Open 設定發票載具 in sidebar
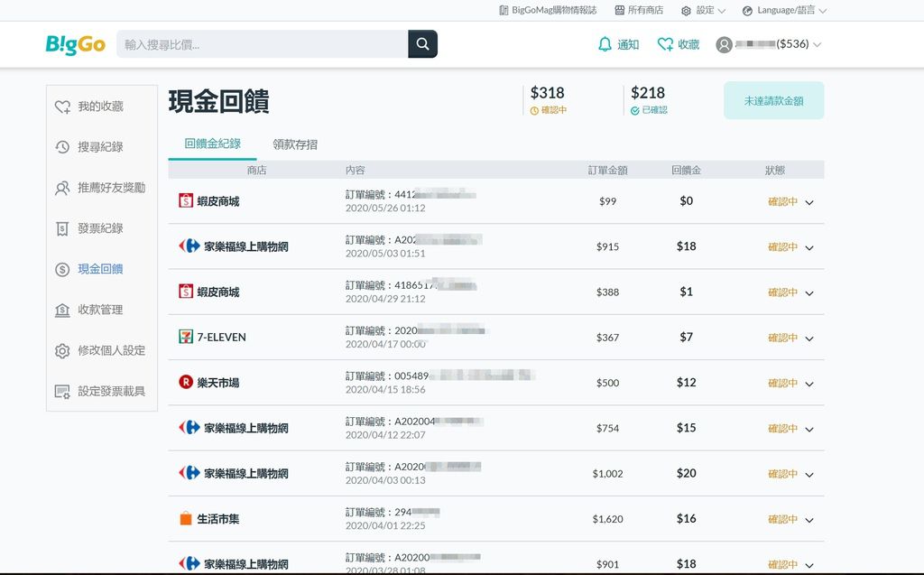Image resolution: width=924 pixels, height=575 pixels. pos(111,391)
